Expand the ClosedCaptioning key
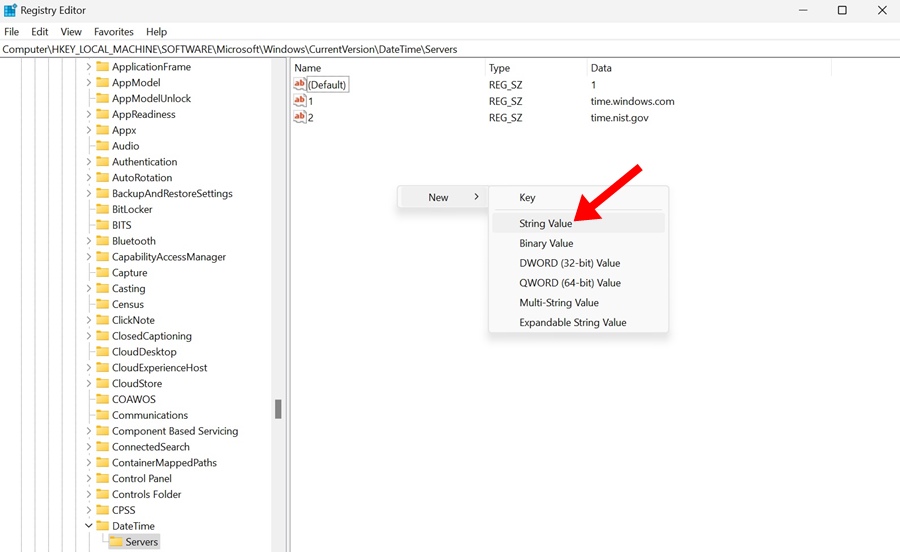Image resolution: width=900 pixels, height=552 pixels. point(88,336)
